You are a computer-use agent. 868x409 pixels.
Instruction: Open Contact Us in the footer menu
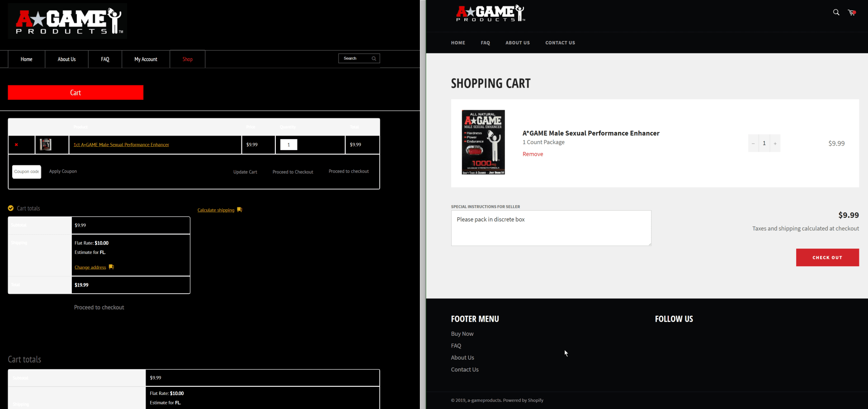point(465,370)
